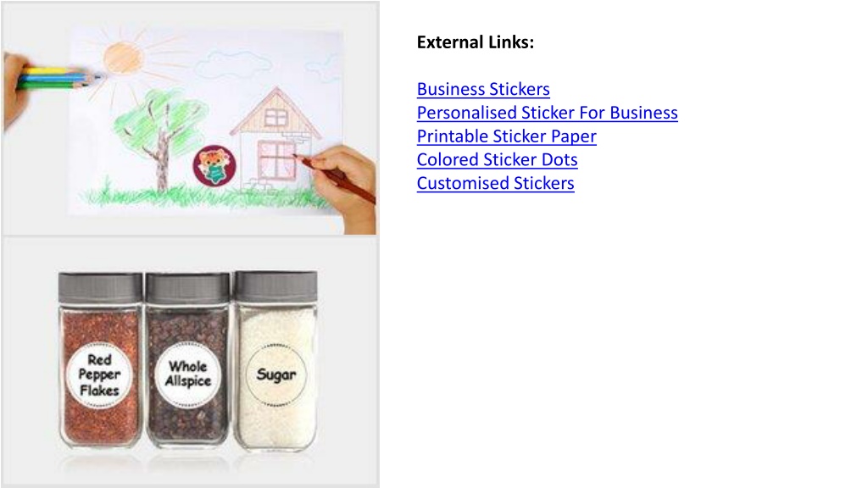Click the Red Pepper Flakes jar lid
Screen dimensions: 868x488
[x=100, y=288]
